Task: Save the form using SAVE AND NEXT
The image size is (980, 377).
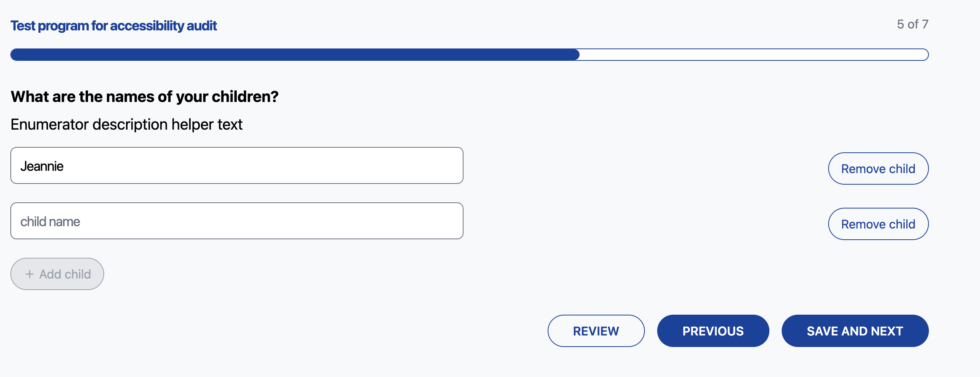Action: coord(855,330)
